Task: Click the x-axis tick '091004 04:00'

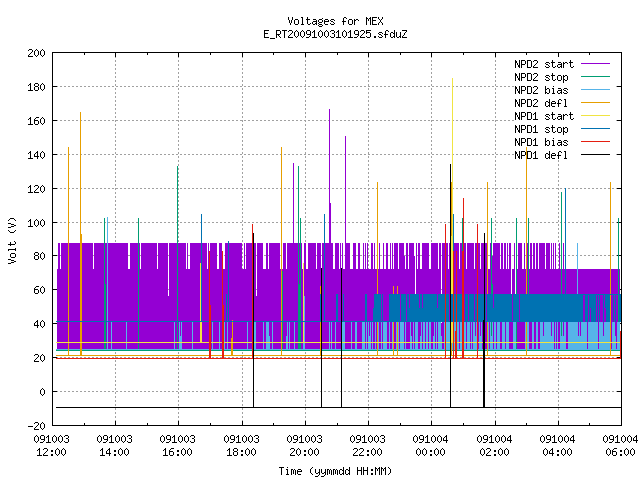Action: (x=558, y=446)
